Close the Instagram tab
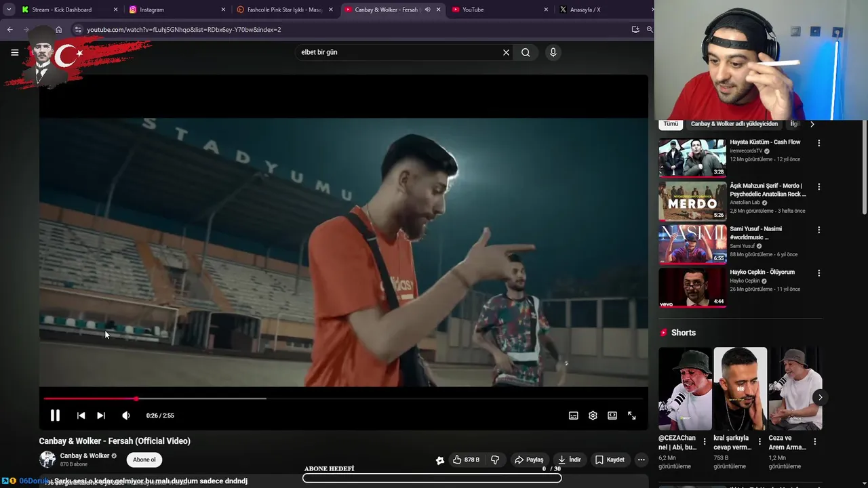The width and height of the screenshot is (868, 488). 223,9
